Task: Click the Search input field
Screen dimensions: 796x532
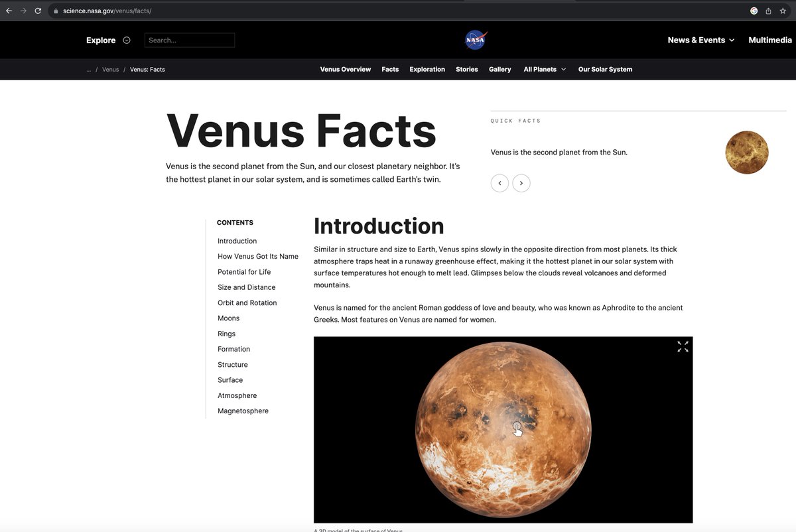Action: (x=190, y=40)
